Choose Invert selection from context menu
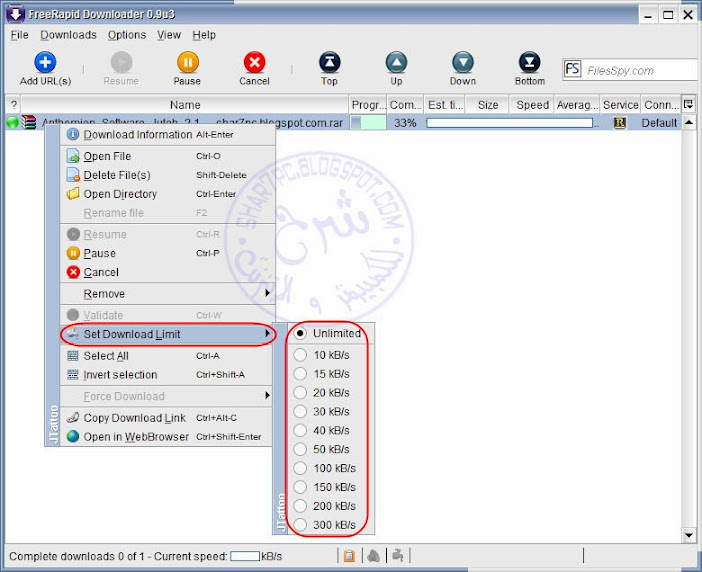The height and width of the screenshot is (572, 702). 167,375
